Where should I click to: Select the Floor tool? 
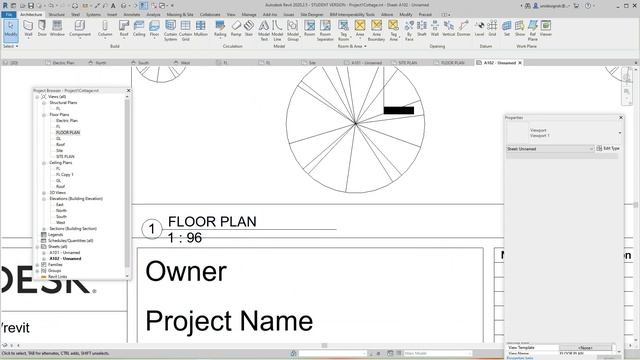(154, 29)
